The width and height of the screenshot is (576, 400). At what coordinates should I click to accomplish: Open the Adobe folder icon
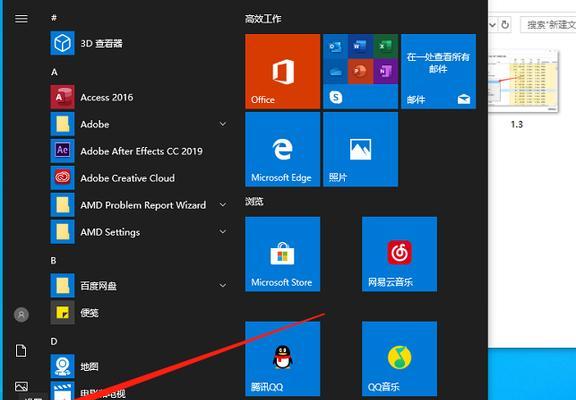62,124
